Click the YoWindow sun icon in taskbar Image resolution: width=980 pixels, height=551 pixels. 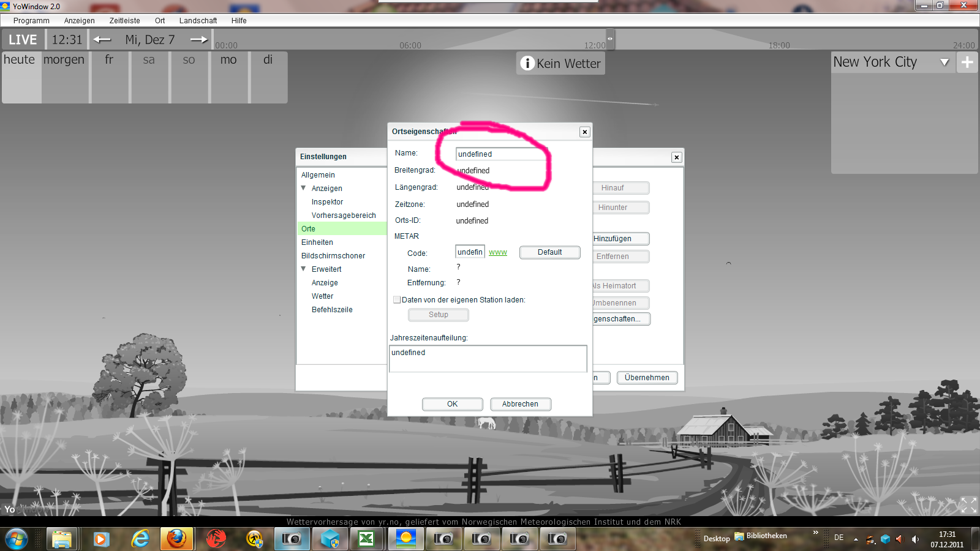pos(405,539)
